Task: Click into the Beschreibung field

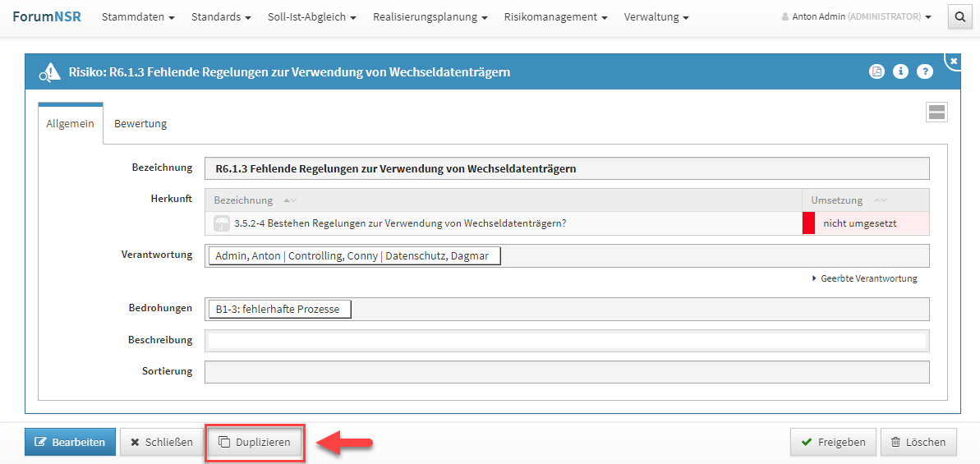Action: (x=567, y=340)
